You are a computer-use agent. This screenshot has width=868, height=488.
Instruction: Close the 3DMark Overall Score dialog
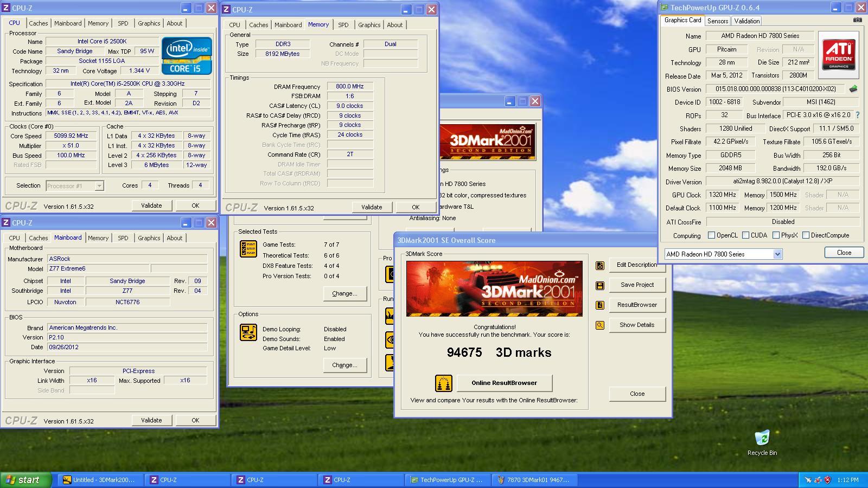(x=637, y=394)
